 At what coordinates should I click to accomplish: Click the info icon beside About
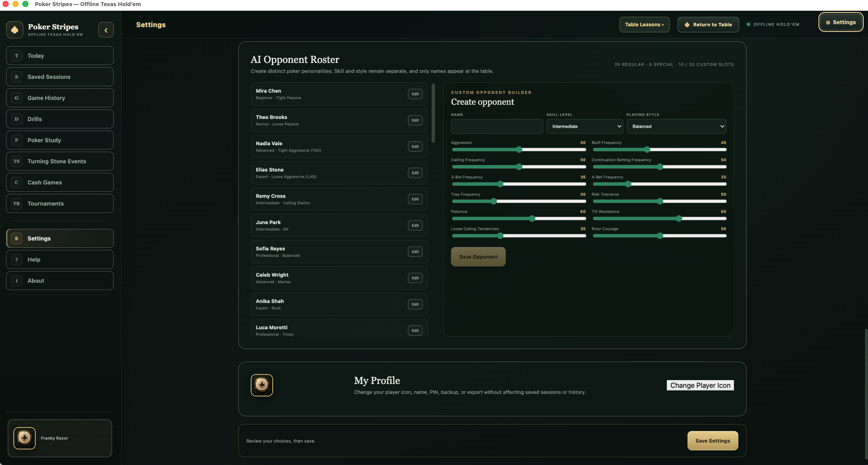tap(16, 281)
